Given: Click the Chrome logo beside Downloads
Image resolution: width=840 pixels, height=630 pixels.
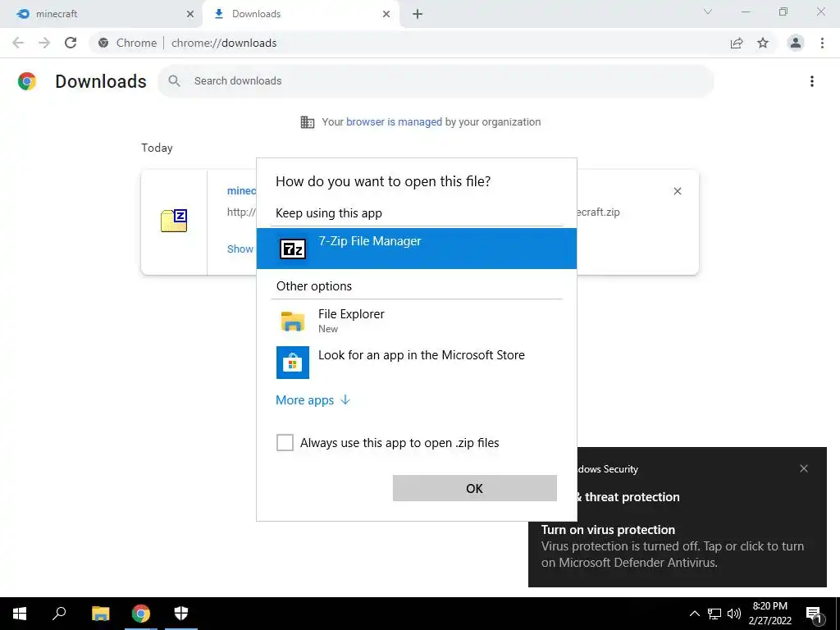Looking at the screenshot, I should tap(27, 81).
